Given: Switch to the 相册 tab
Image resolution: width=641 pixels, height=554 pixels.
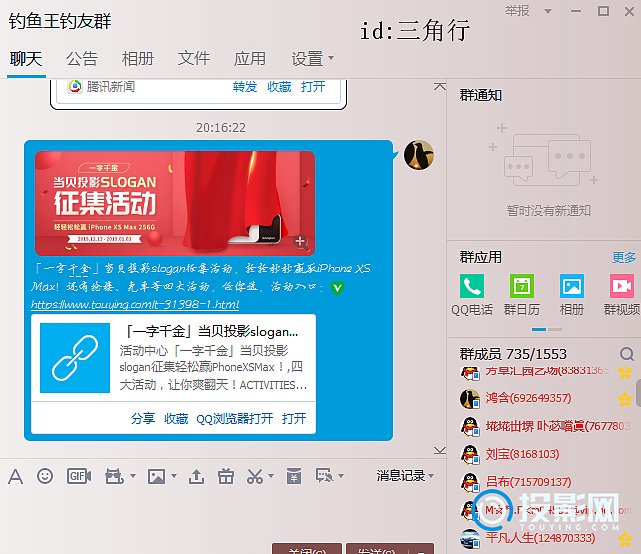Looking at the screenshot, I should [138, 59].
